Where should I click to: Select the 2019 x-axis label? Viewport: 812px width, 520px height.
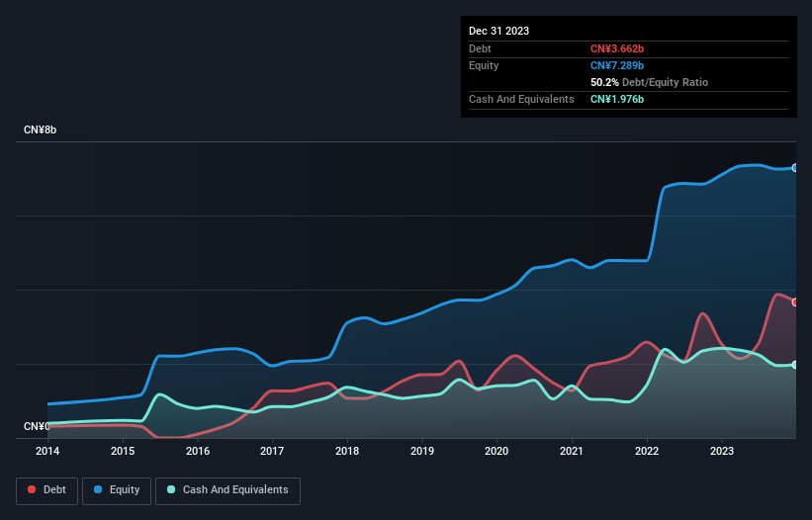point(422,451)
